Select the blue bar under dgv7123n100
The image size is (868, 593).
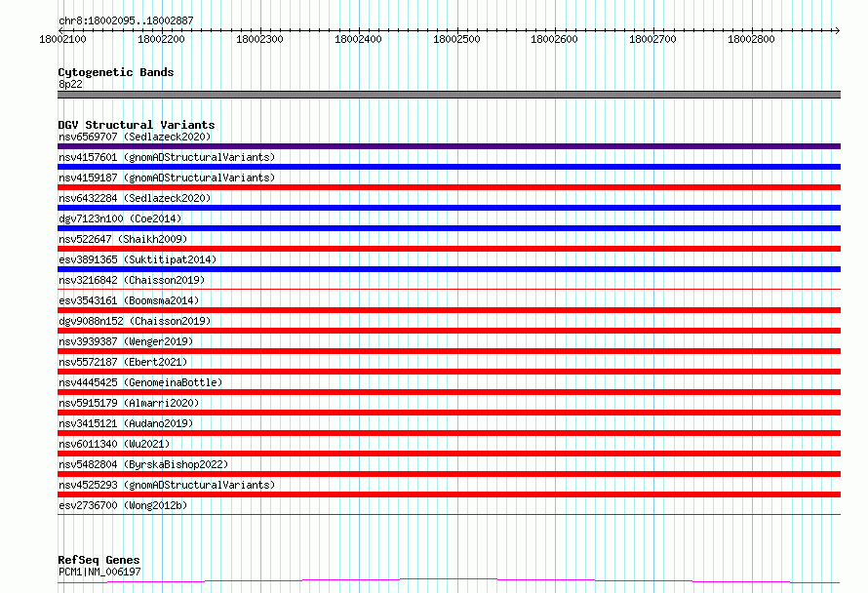(x=449, y=228)
